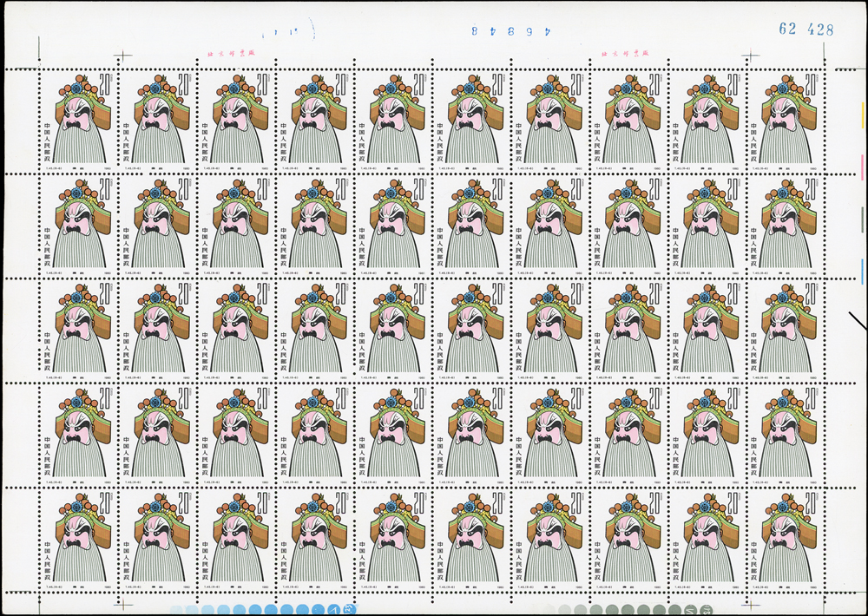Screen dimensions: 868x616
Task: Pick the gray color bar on right margin
Action: tap(862, 220)
